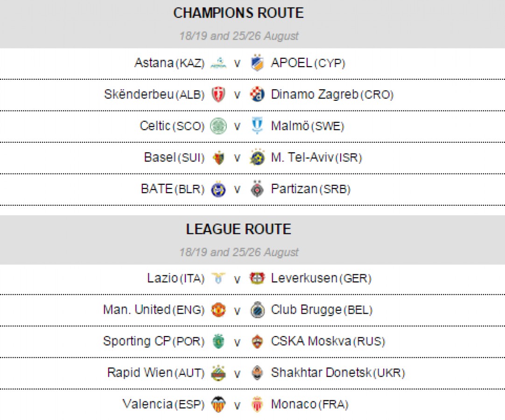This screenshot has height=420, width=505.
Task: Open the Skënderbeu team link
Action: pos(139,95)
